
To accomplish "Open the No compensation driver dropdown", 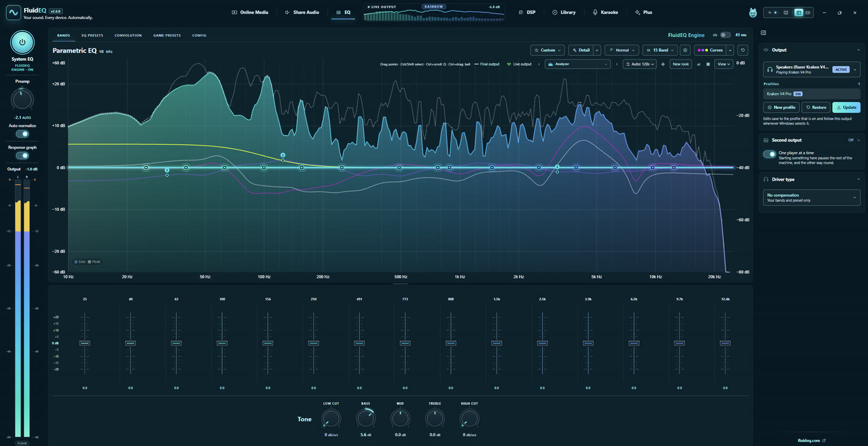I will point(812,198).
